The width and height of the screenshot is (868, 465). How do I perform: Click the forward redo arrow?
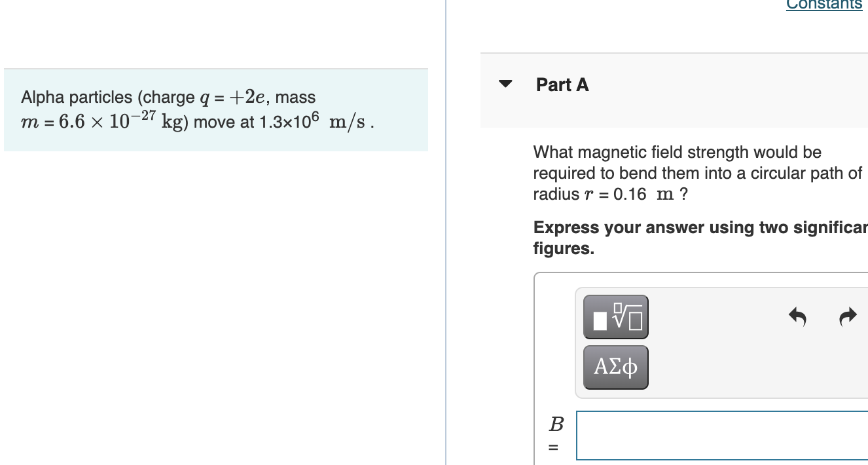[848, 316]
